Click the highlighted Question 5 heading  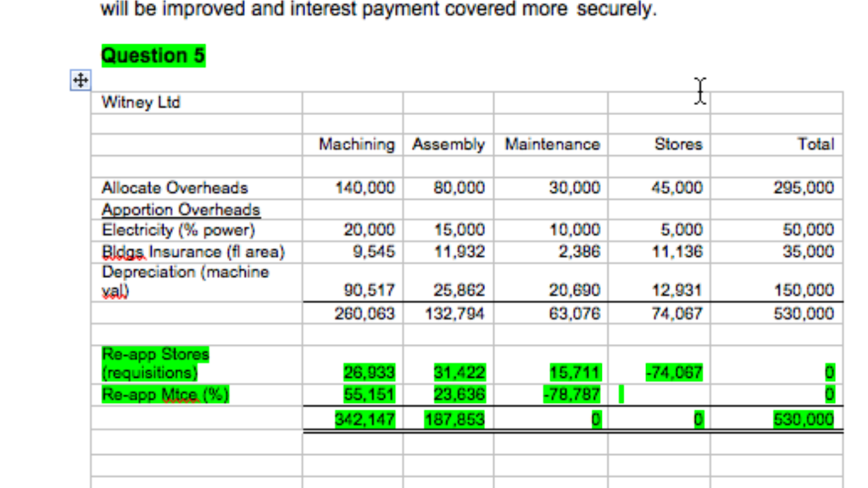(151, 55)
